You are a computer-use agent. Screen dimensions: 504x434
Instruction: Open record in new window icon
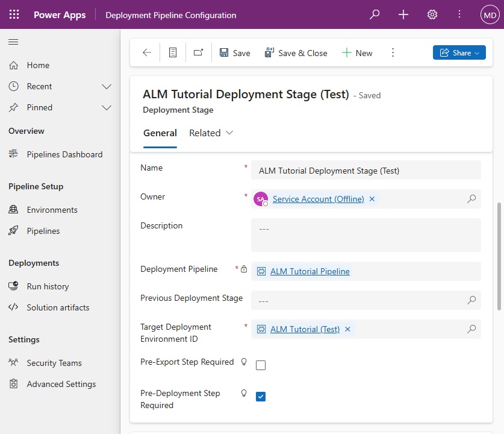pos(198,52)
